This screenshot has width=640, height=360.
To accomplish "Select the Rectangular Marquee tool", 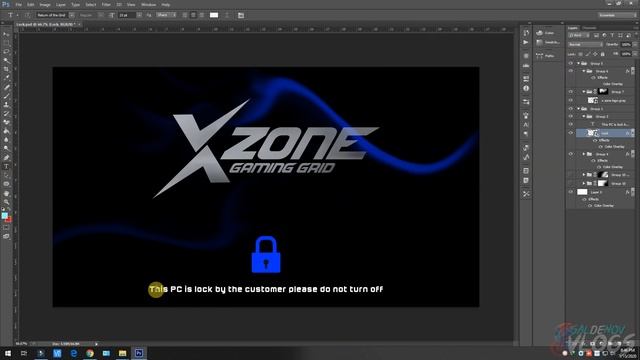I will click(x=7, y=43).
